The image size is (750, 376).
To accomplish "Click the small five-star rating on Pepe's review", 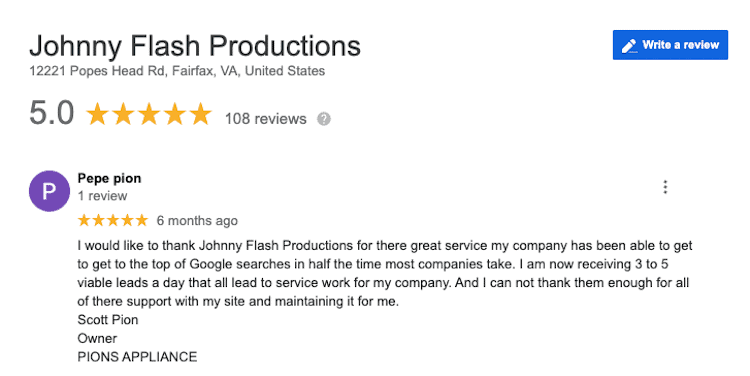I will click(113, 220).
